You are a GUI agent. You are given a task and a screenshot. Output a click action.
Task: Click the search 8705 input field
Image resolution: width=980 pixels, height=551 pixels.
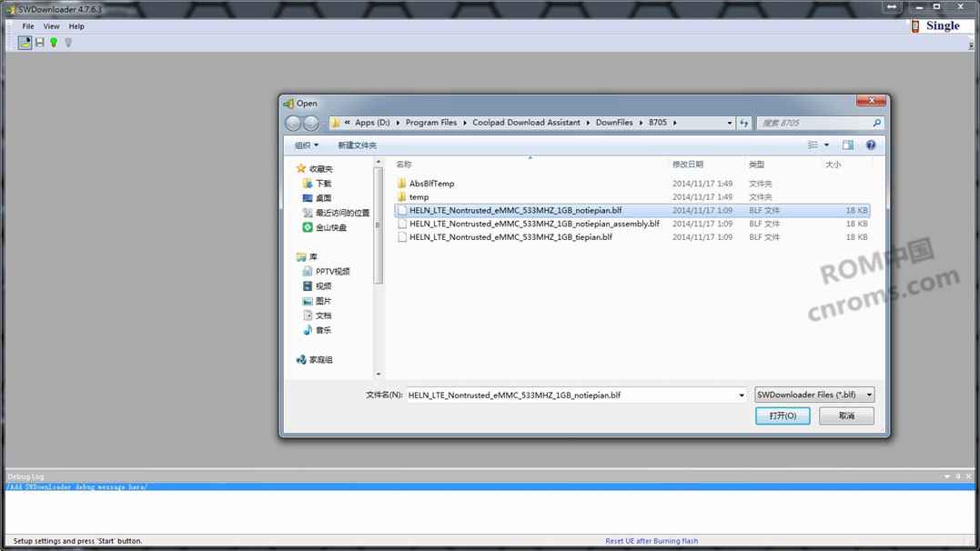[x=814, y=123]
